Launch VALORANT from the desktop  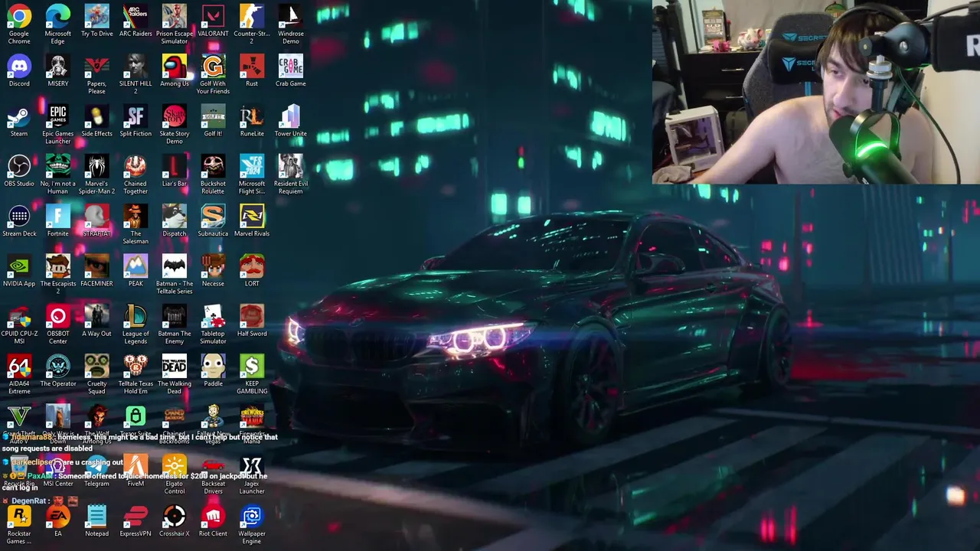(x=213, y=16)
